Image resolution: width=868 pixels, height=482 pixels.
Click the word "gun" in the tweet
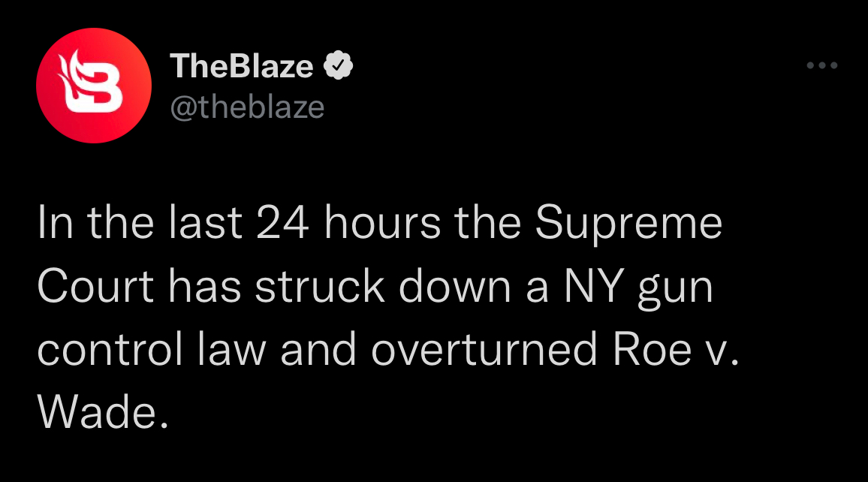pyautogui.click(x=675, y=291)
